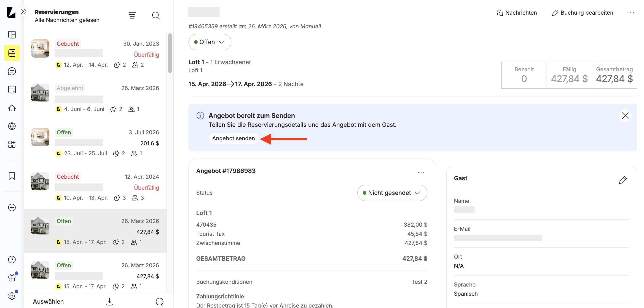Open Nachrichten for this booking
Image resolution: width=644 pixels, height=308 pixels.
[x=516, y=13]
